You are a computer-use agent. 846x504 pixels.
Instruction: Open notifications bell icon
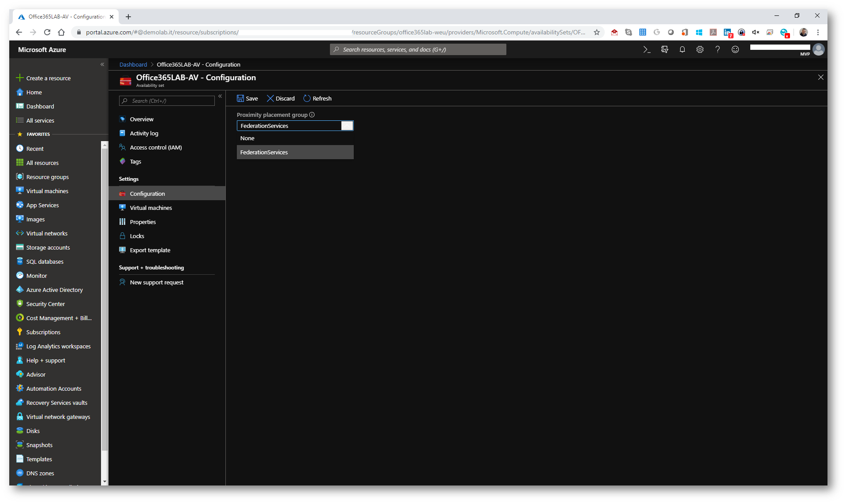pos(682,50)
